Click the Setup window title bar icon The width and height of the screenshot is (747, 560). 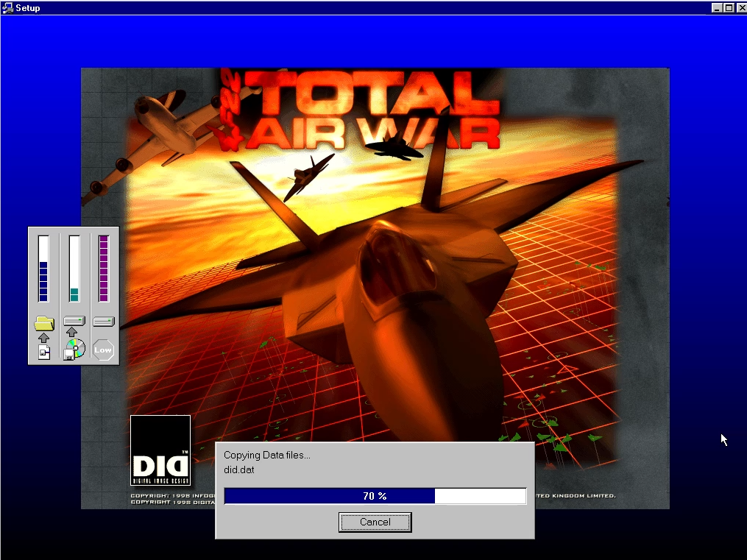pos(7,7)
